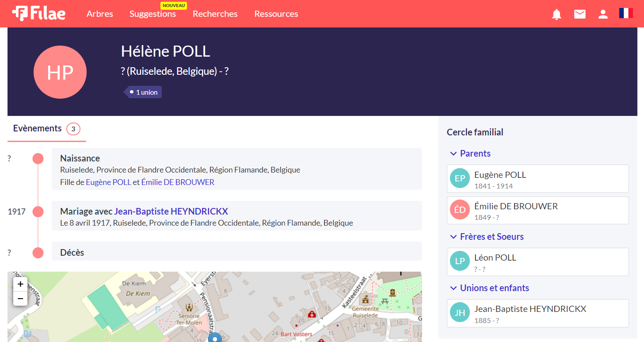Open the Suggestions menu
Viewport: 644px width, 342px height.
[152, 14]
